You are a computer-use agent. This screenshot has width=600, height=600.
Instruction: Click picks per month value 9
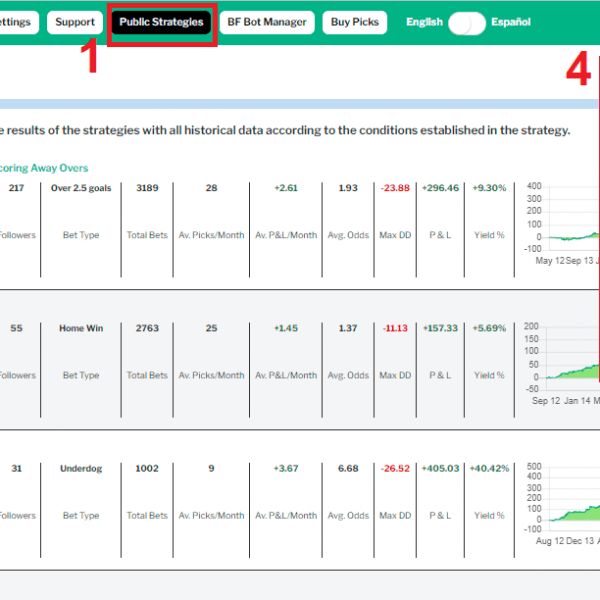click(x=212, y=469)
